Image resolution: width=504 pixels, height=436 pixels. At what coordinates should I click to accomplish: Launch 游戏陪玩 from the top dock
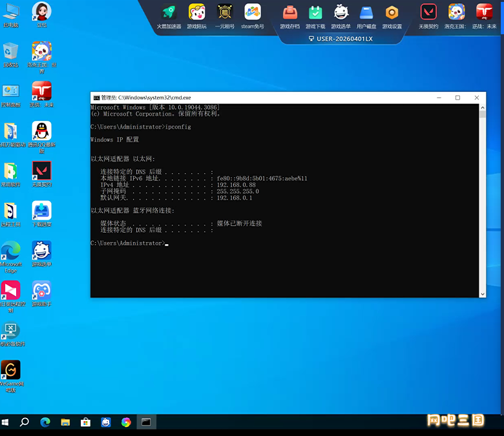197,12
